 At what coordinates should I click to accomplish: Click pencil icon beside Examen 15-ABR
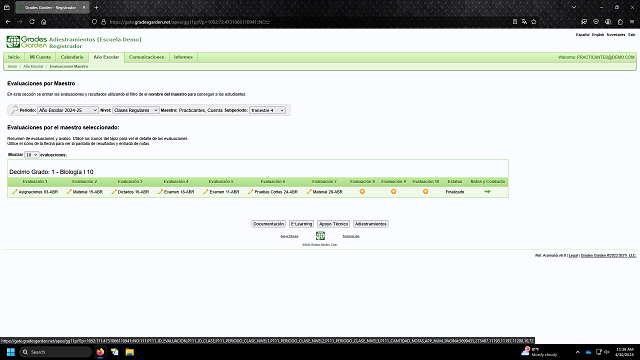160,191
